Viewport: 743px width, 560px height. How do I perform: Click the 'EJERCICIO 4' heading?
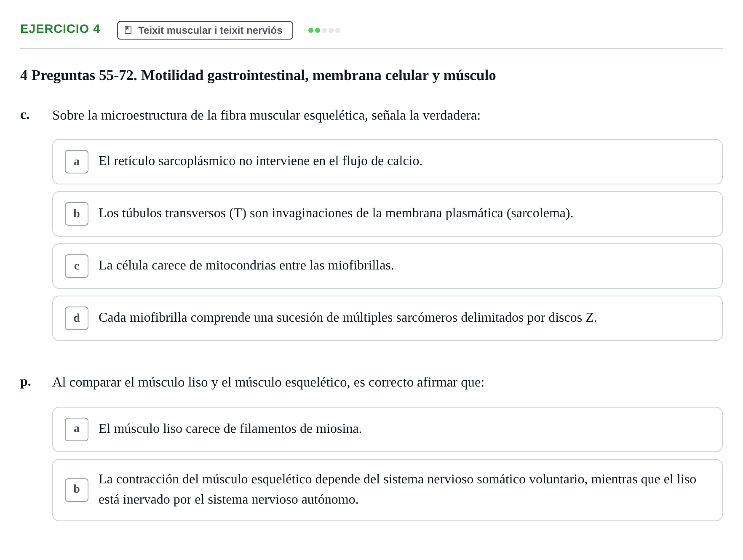click(60, 29)
